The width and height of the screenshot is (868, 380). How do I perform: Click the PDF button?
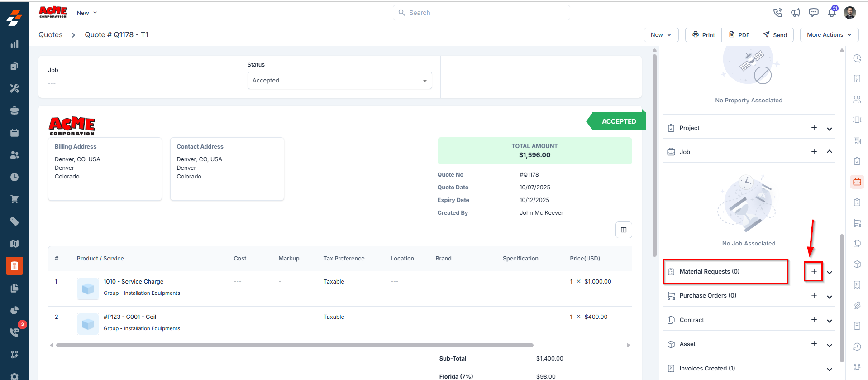point(739,35)
